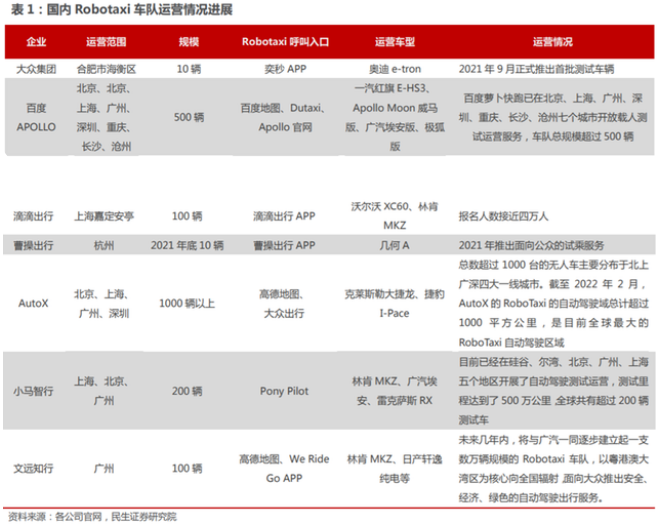Select the 'Robotaxi 呼叫入口' column header
The height and width of the screenshot is (527, 660).
coord(285,42)
